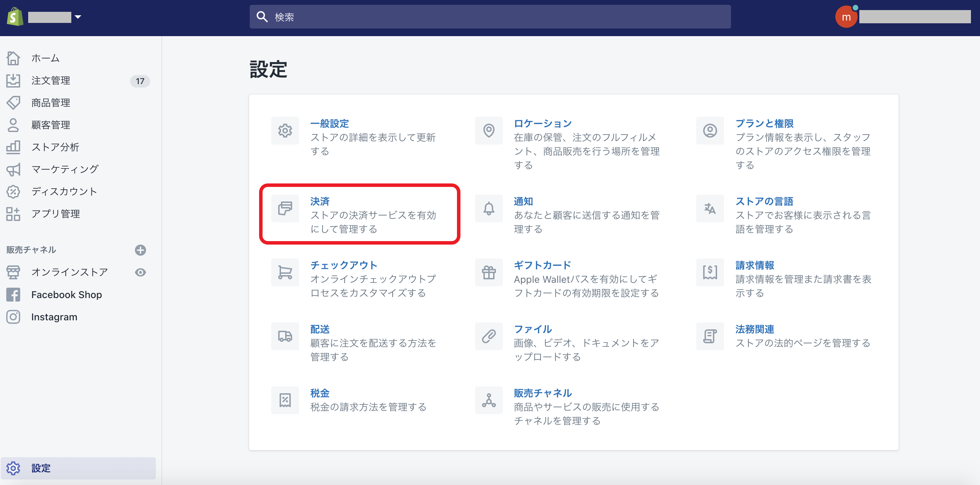Click the settings gear in sidebar
This screenshot has width=980, height=485.
tap(13, 468)
